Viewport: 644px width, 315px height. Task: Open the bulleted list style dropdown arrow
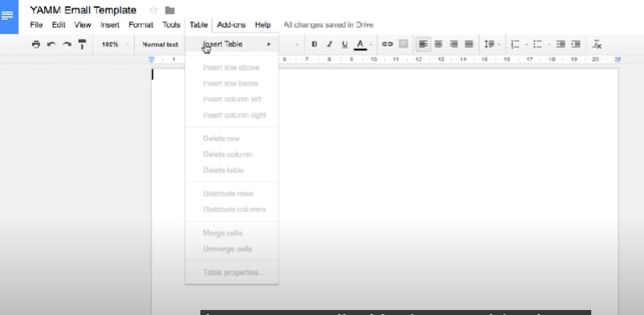(x=549, y=45)
